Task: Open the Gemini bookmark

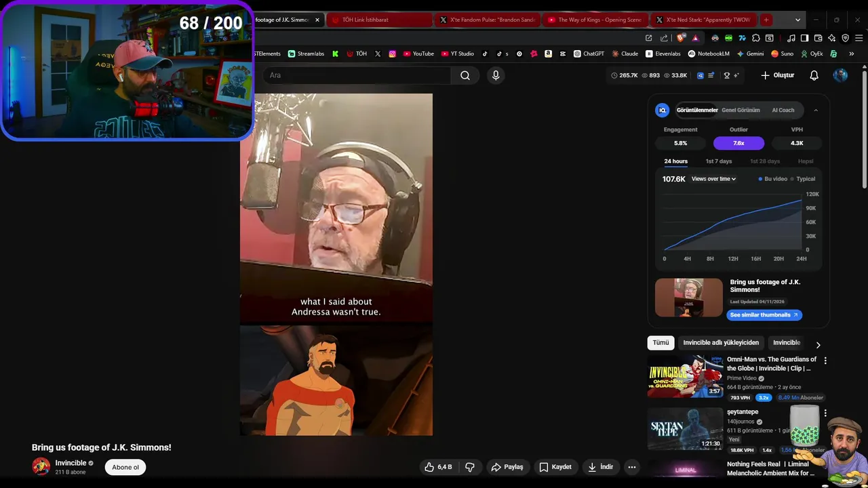Action: 750,54
